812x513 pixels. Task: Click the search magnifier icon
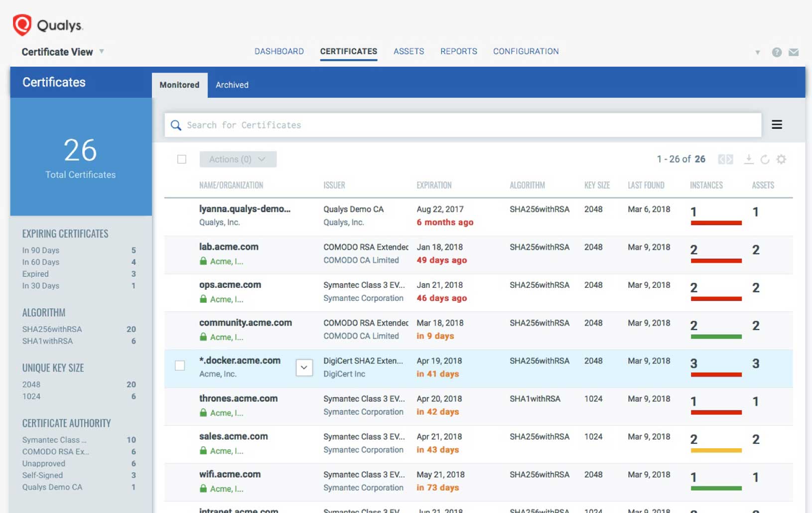175,125
